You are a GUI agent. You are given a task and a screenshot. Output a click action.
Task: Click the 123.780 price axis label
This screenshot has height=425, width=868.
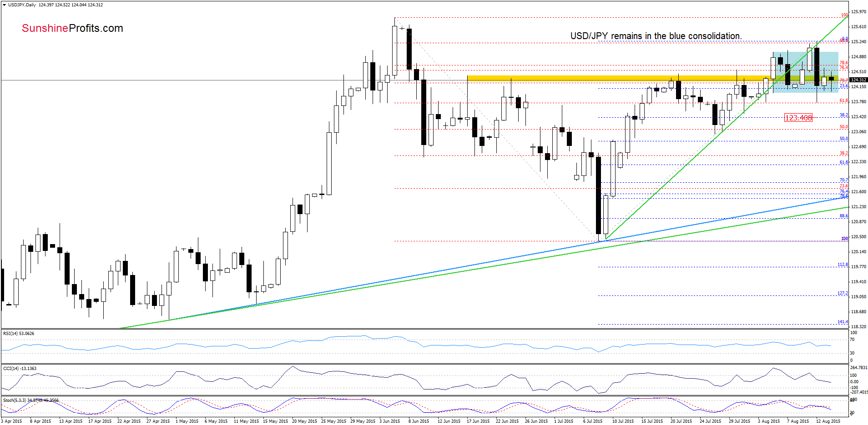coord(858,102)
